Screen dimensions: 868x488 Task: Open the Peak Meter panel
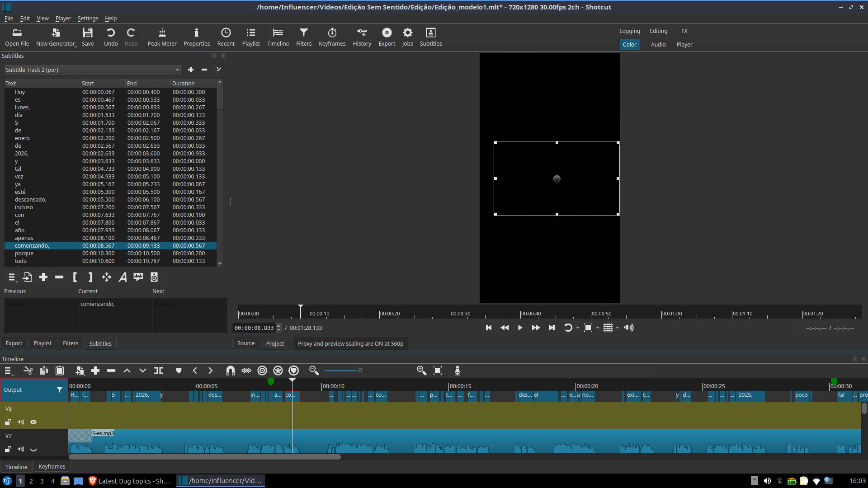click(162, 37)
